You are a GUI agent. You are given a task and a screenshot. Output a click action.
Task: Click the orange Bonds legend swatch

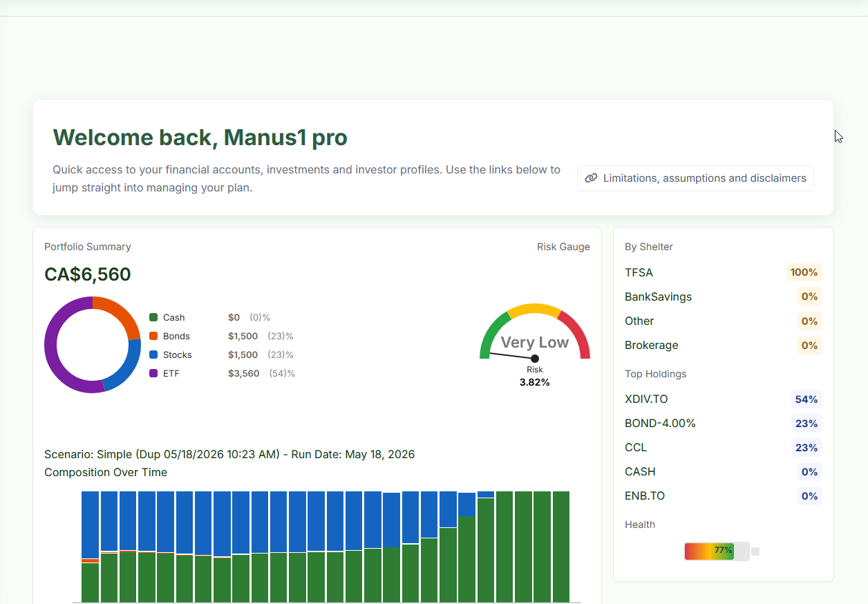(153, 337)
